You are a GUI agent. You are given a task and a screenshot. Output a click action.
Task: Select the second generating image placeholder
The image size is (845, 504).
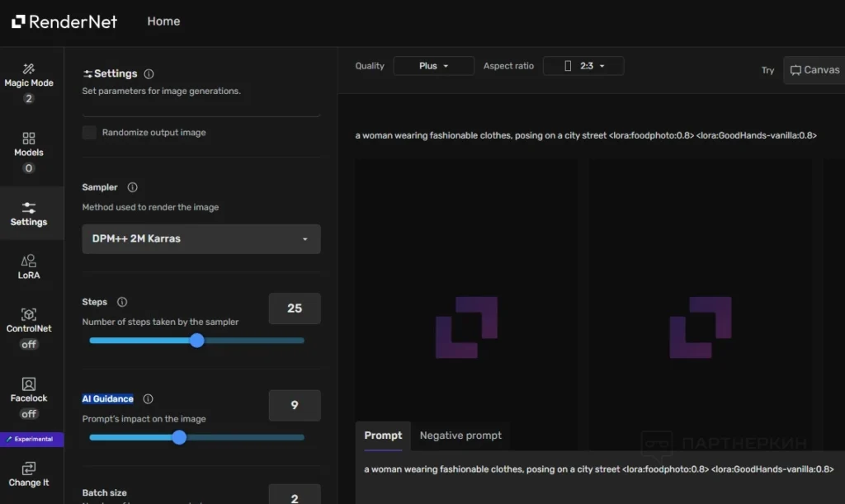[x=700, y=304]
